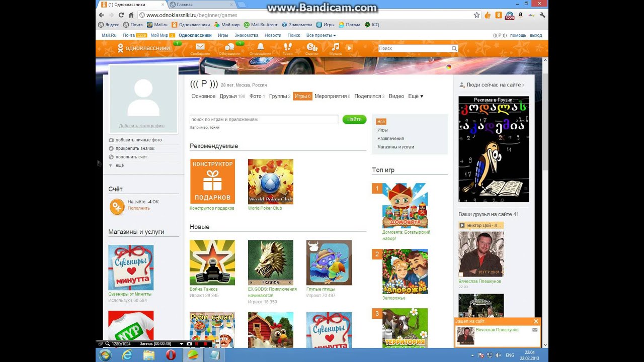Click the browser Home button

pos(131,15)
